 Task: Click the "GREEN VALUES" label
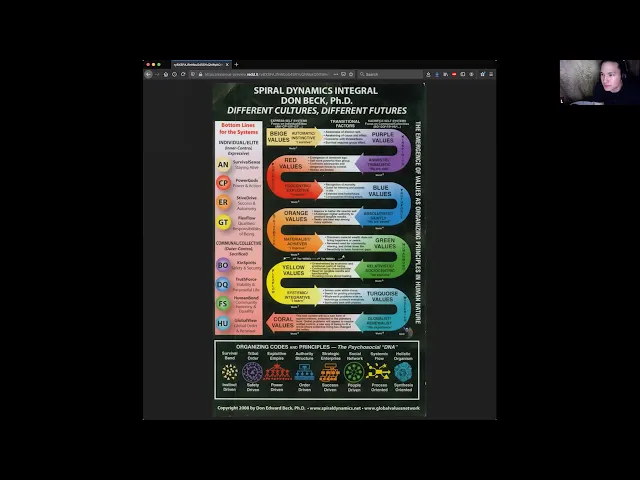click(x=385, y=243)
